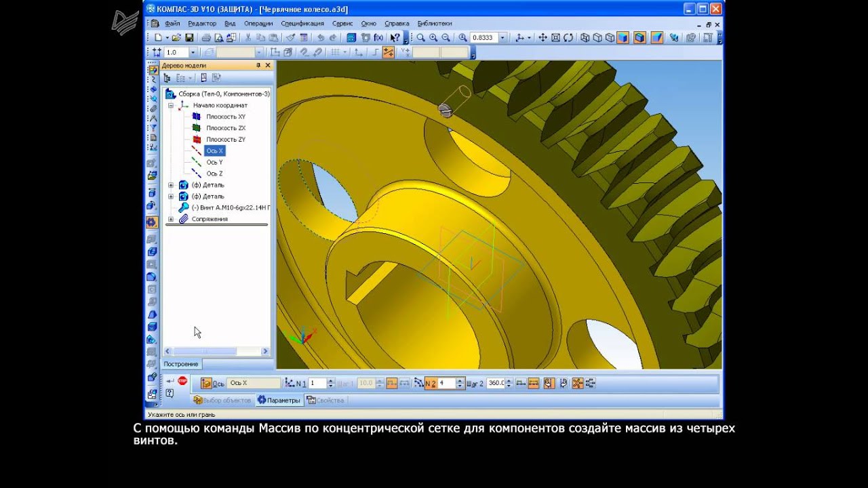Click the N 2 count input field

(x=447, y=383)
